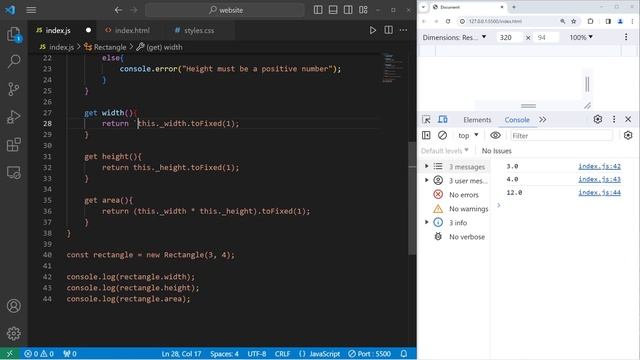Open the index.js:44 source link

point(599,192)
